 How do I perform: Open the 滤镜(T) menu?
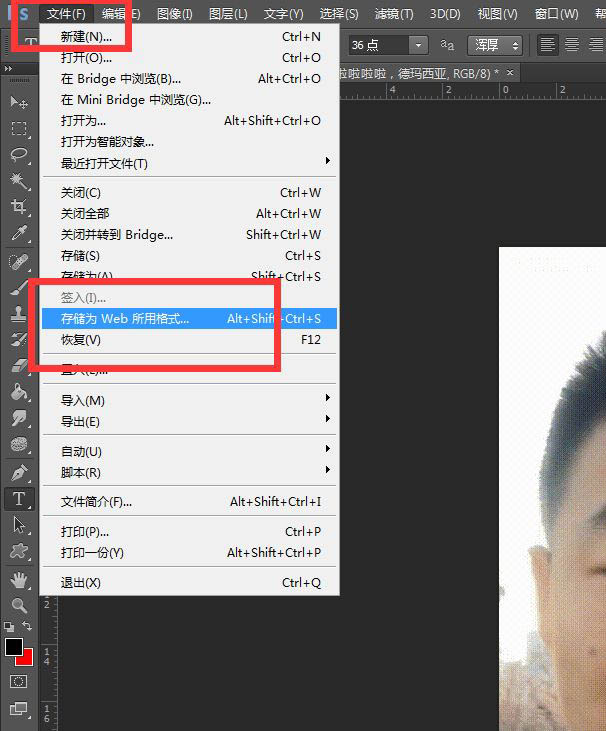coord(394,14)
